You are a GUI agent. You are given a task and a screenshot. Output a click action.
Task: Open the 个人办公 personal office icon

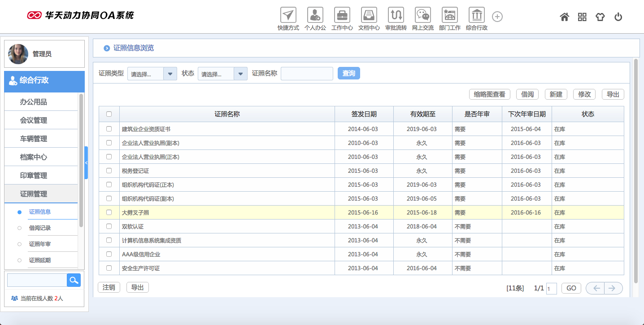tap(315, 15)
